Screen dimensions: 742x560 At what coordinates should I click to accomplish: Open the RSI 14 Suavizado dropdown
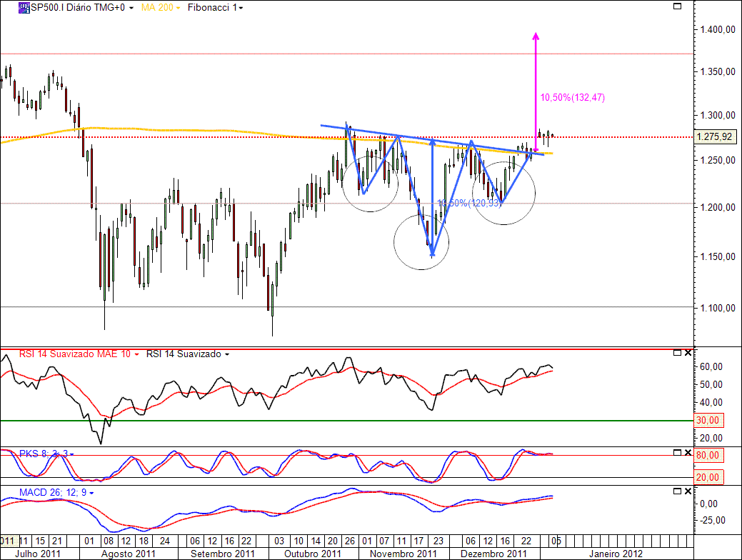[x=227, y=354]
